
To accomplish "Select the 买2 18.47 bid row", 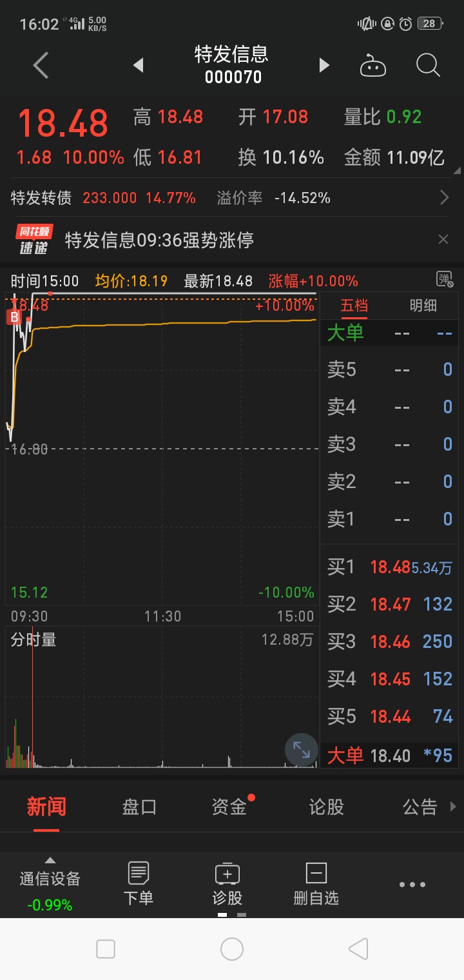I will 390,604.
